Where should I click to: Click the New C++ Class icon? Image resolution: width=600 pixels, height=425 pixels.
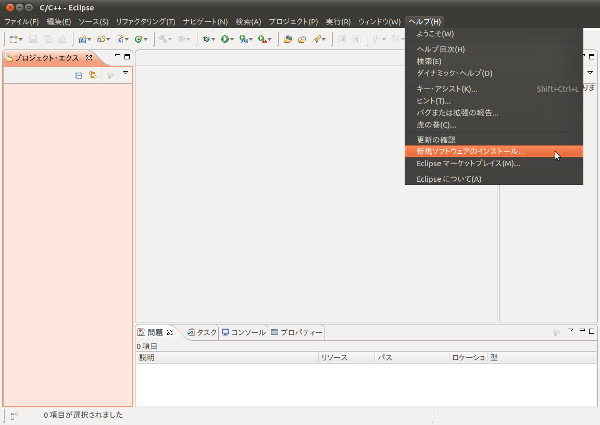click(139, 39)
